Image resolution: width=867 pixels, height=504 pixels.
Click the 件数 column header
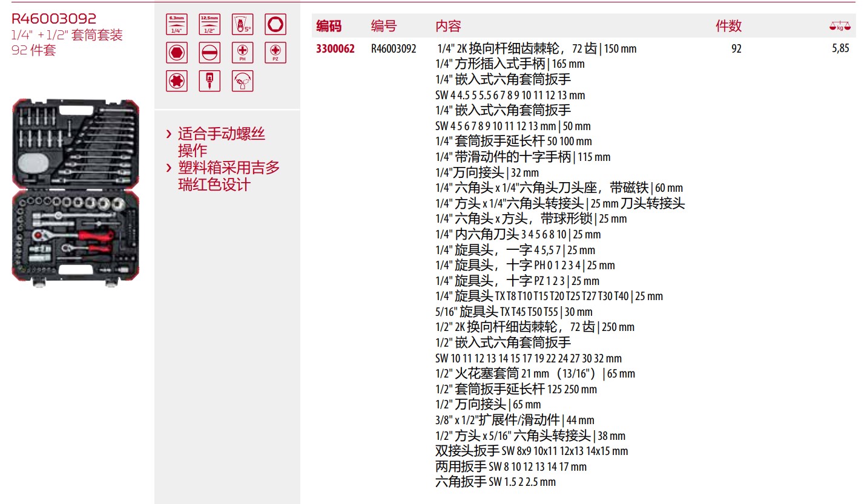pos(728,26)
